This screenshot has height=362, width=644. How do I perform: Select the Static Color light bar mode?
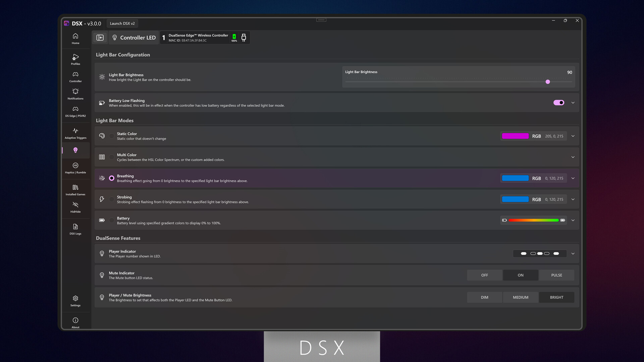[x=112, y=136]
